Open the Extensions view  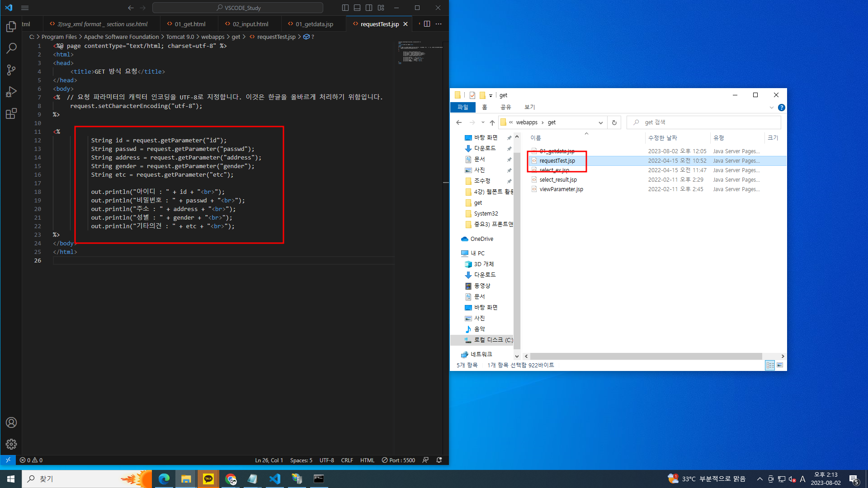[11, 113]
